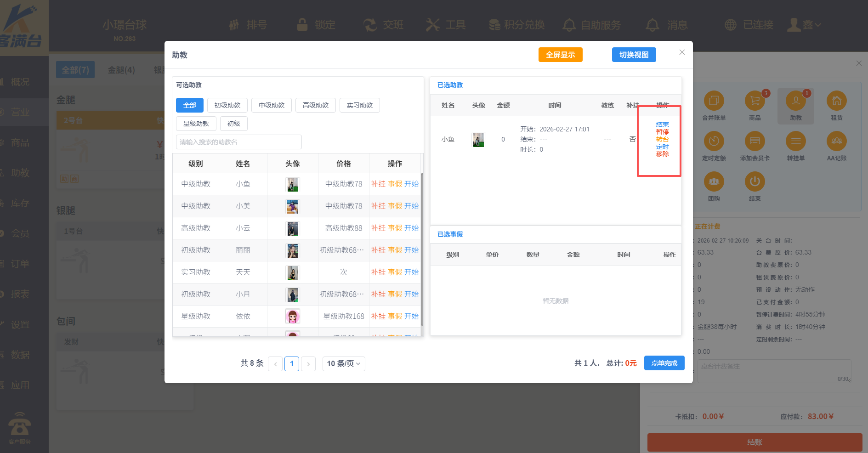This screenshot has height=453, width=868.
Task: Go to next page arrow in pagination
Action: [308, 364]
